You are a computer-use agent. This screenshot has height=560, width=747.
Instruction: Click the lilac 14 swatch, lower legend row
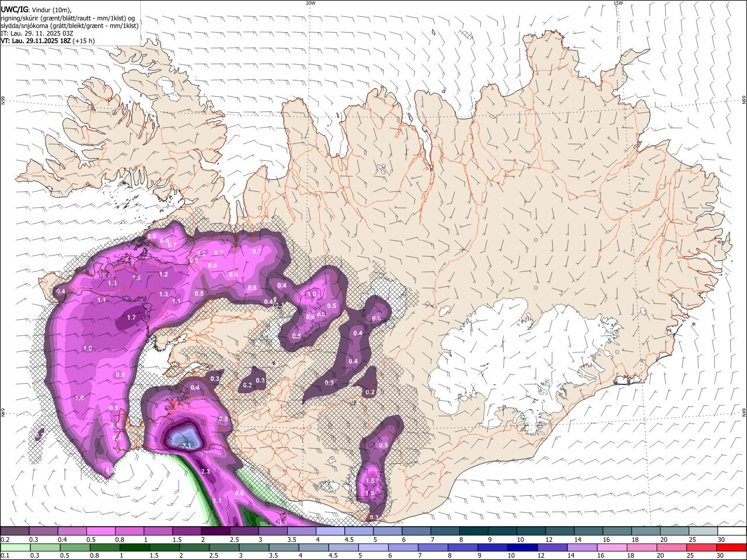click(x=582, y=548)
